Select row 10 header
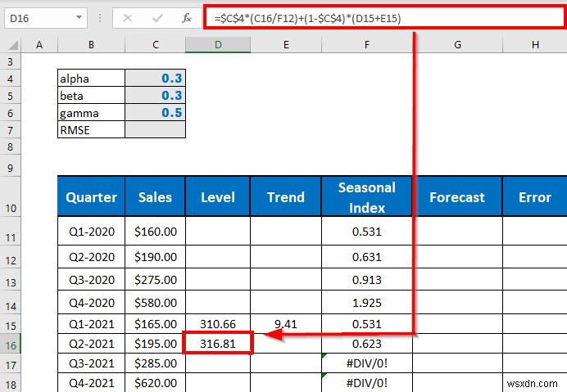The width and height of the screenshot is (567, 392). [x=10, y=197]
